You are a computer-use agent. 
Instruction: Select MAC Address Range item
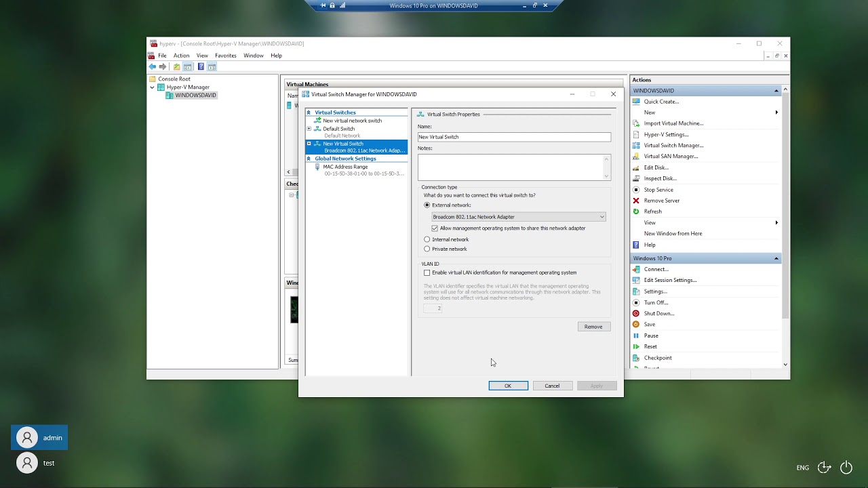pyautogui.click(x=345, y=167)
